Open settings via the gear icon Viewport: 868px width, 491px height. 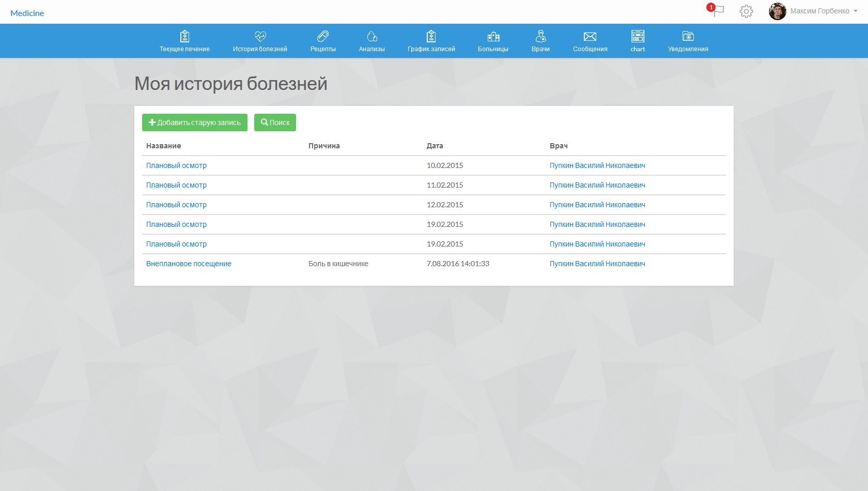pyautogui.click(x=746, y=11)
